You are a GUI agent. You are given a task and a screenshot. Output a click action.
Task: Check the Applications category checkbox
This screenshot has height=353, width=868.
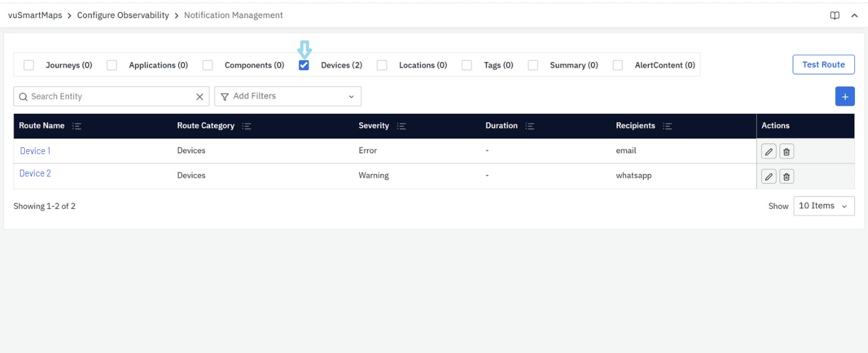112,65
